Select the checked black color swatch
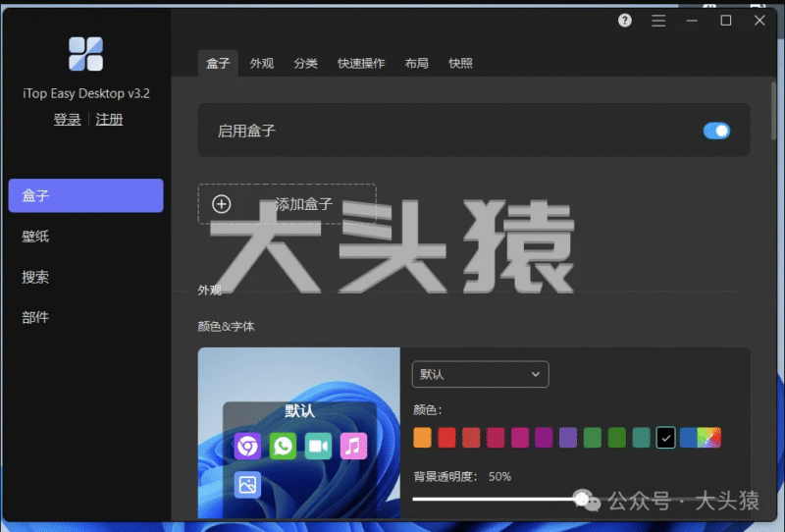This screenshot has width=785, height=532. pos(665,438)
